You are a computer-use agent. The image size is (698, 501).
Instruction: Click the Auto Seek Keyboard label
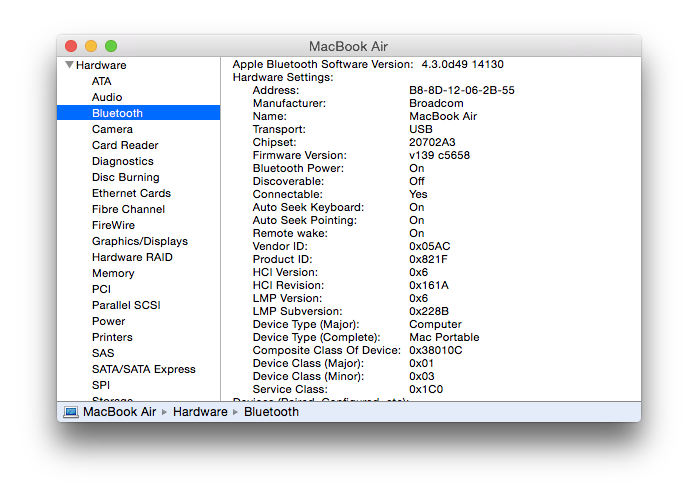click(x=308, y=208)
